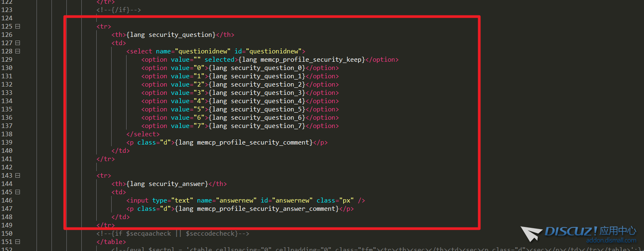The height and width of the screenshot is (251, 644).
Task: Click the <tr> tag on line 125
Action: [x=104, y=27]
